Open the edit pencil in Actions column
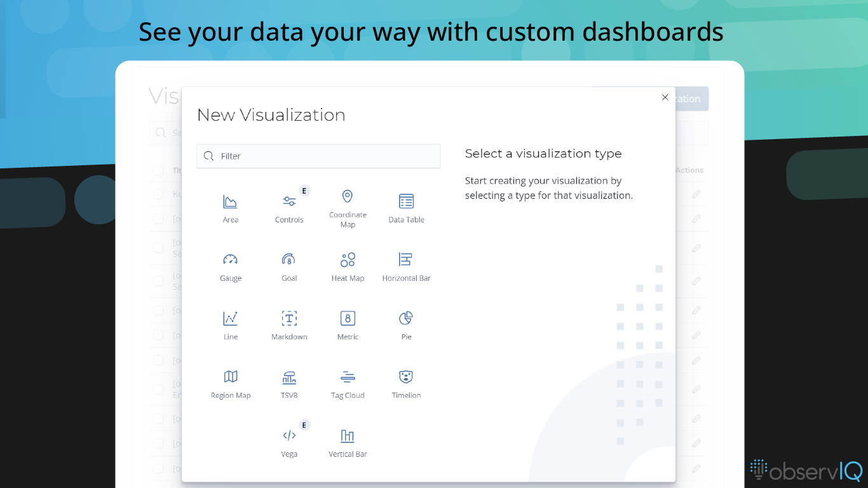The width and height of the screenshot is (868, 488). pos(696,194)
